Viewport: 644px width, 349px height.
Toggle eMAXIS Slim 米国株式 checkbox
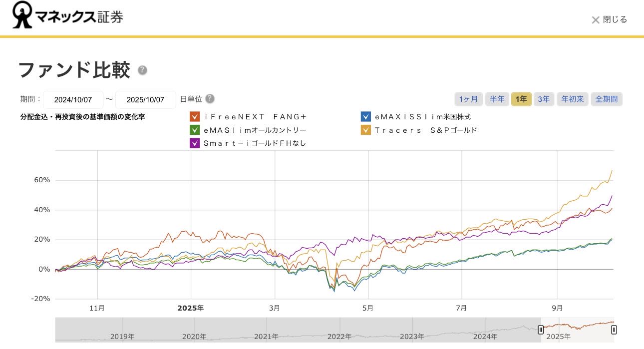365,117
